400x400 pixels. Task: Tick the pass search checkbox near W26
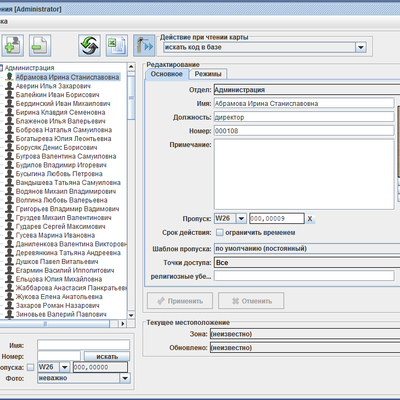(31, 367)
